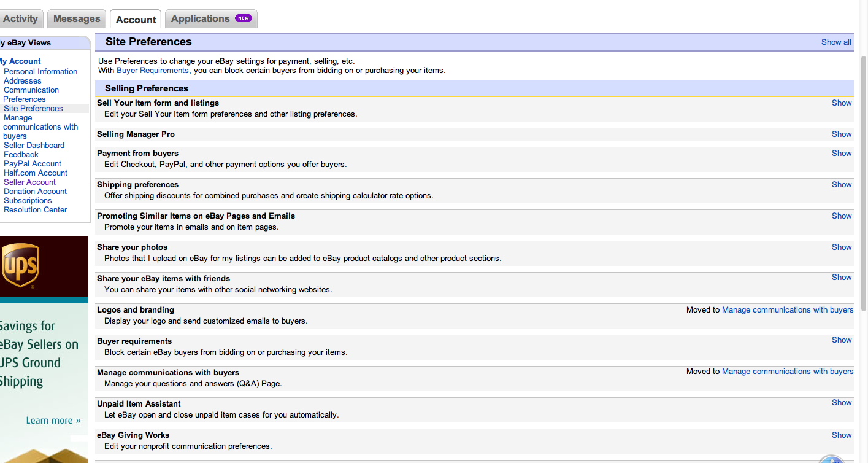Click the blue icon at bottom-right corner

tap(831, 459)
